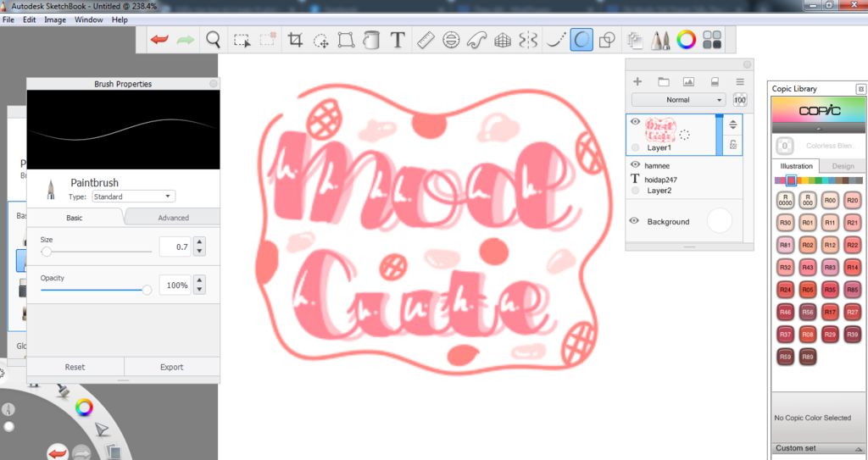Expand the Custom set section
Viewport: 868px width, 460px height.
(818, 448)
